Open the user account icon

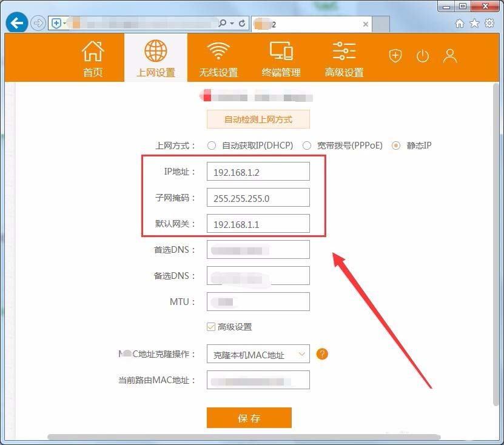[450, 56]
